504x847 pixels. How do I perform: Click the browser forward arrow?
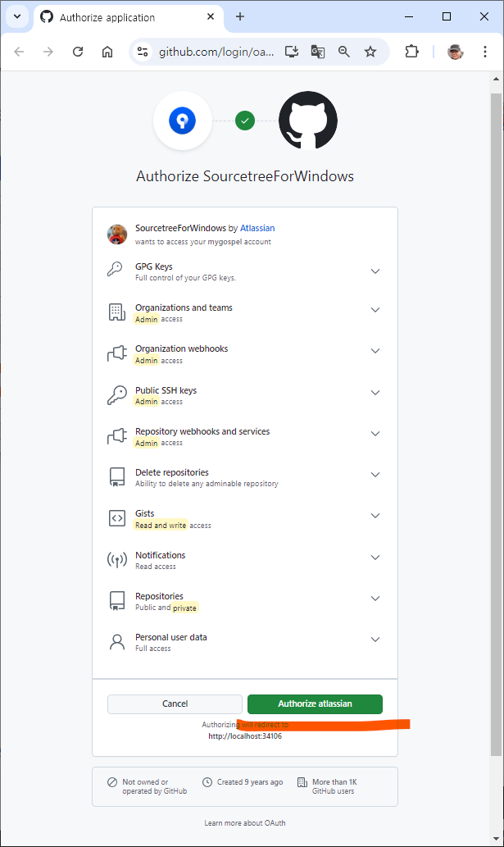(48, 52)
